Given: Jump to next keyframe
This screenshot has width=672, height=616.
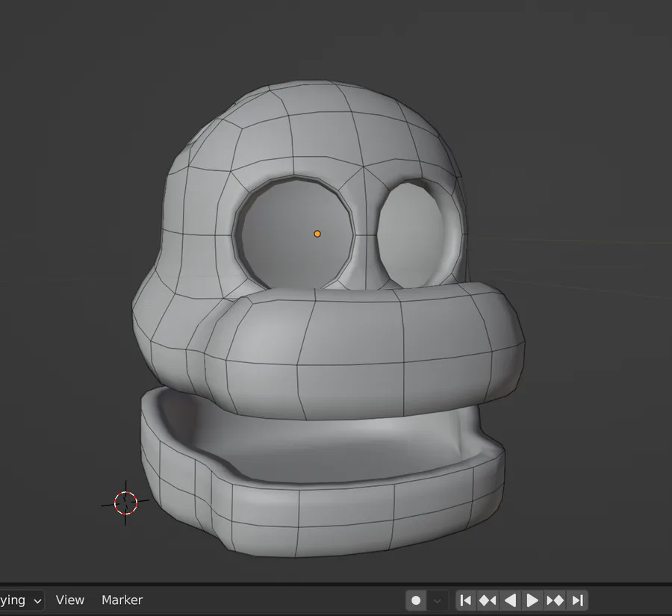Looking at the screenshot, I should pos(555,600).
